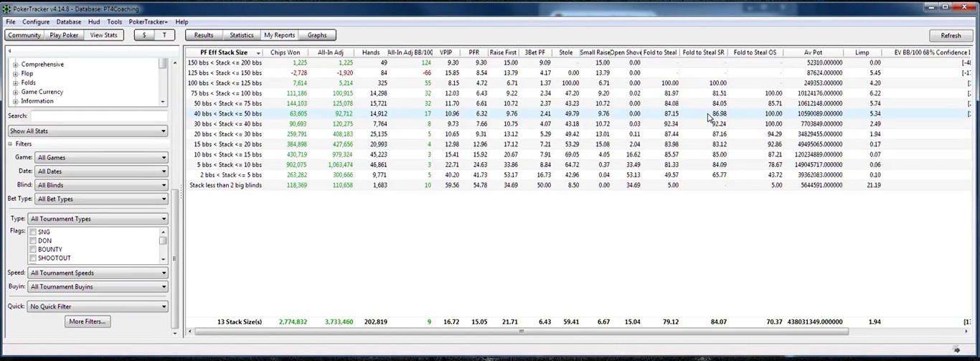Click Chips Won value -2,728
The height and width of the screenshot is (361, 980).
point(299,73)
